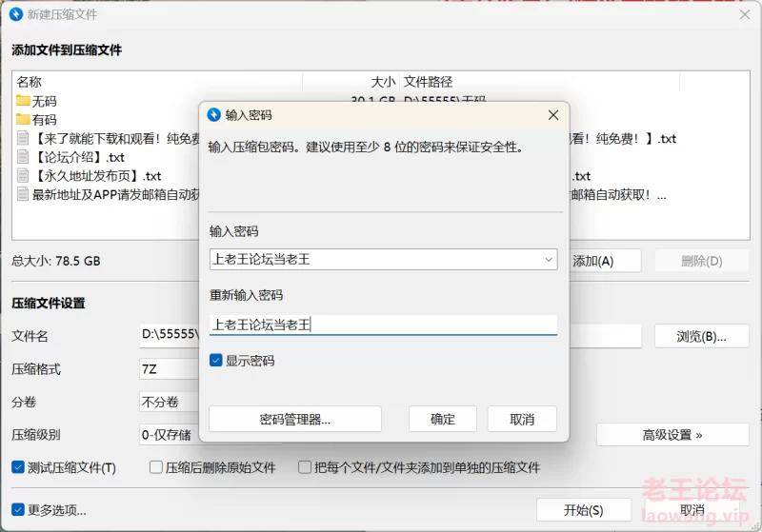Image resolution: width=762 pixels, height=532 pixels.
Task: Click 浏览(B)... button
Action: click(702, 336)
